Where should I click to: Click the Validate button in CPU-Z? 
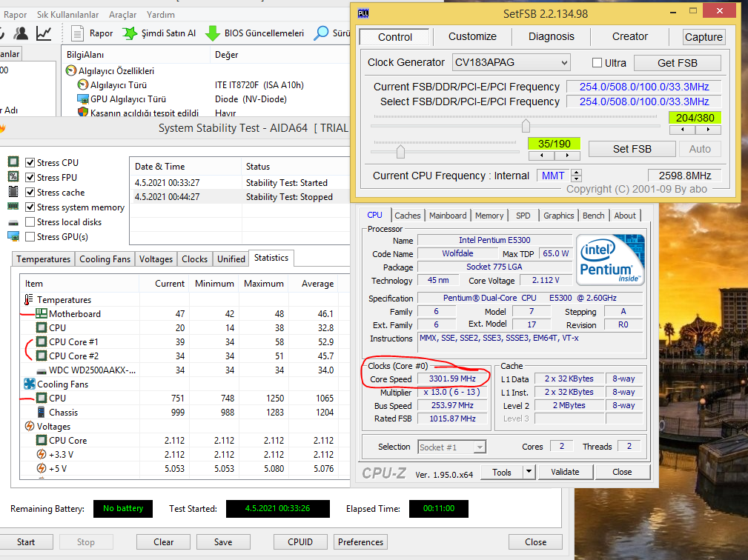click(566, 472)
